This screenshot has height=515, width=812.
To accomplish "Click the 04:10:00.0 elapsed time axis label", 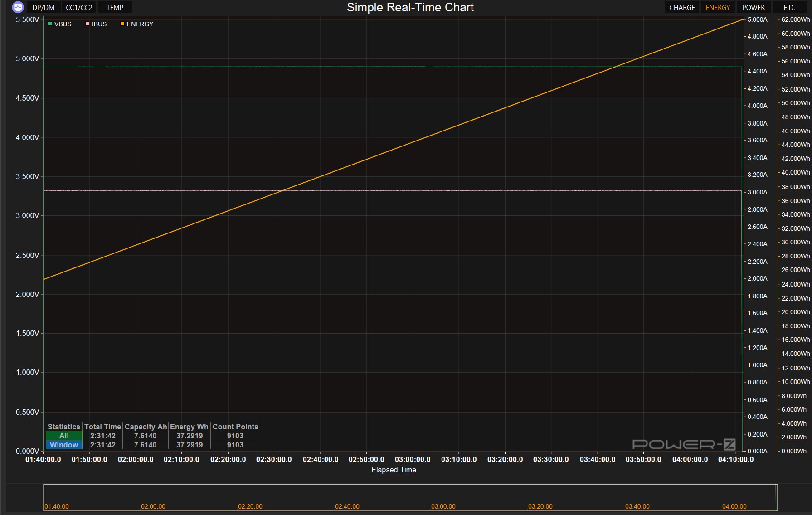I will pyautogui.click(x=736, y=459).
